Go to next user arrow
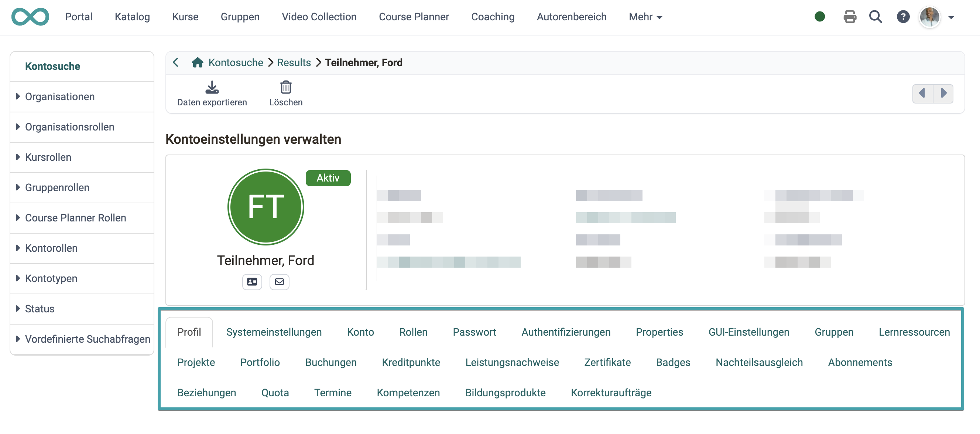This screenshot has height=434, width=980. [x=943, y=94]
